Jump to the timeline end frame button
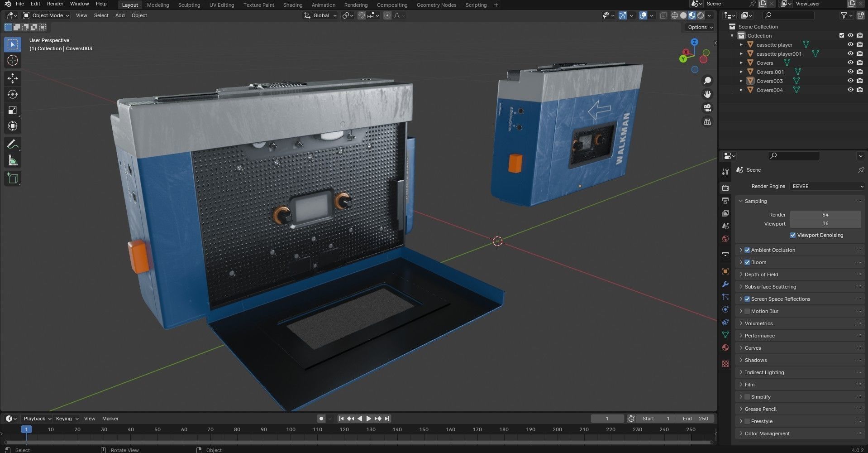The image size is (868, 453). 387,419
